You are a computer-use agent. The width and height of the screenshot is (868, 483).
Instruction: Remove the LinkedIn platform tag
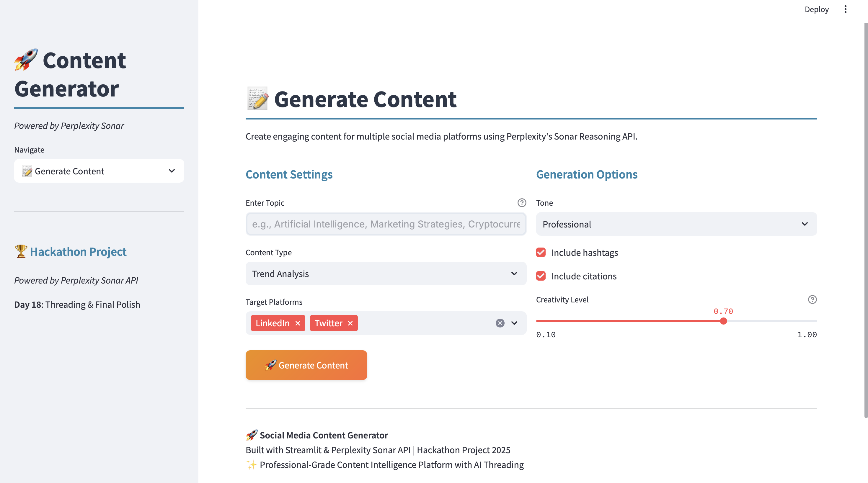(x=298, y=323)
